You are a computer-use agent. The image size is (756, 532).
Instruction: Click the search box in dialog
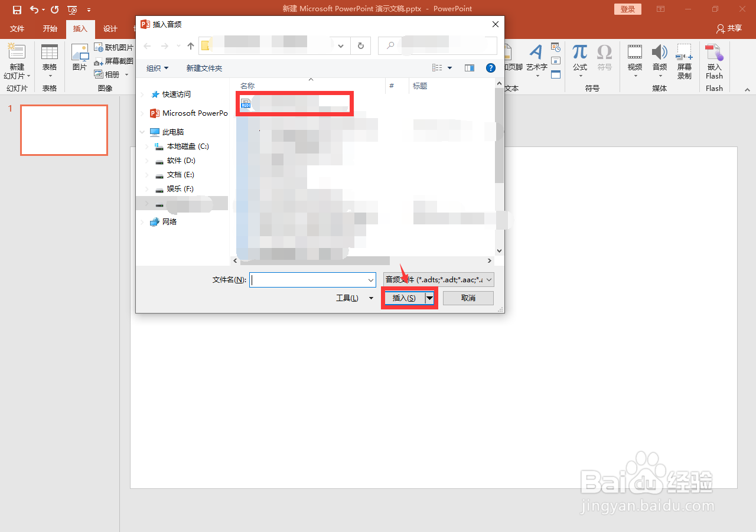coord(438,45)
